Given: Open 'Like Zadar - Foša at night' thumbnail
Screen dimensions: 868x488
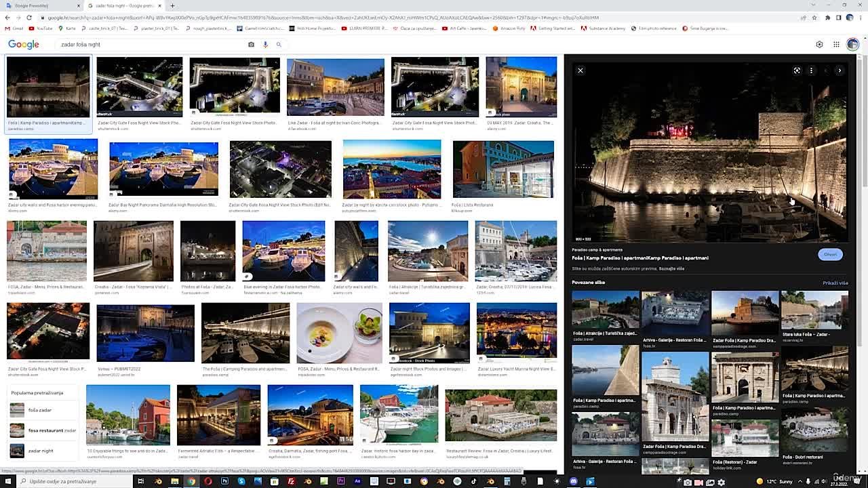Looking at the screenshot, I should (336, 87).
